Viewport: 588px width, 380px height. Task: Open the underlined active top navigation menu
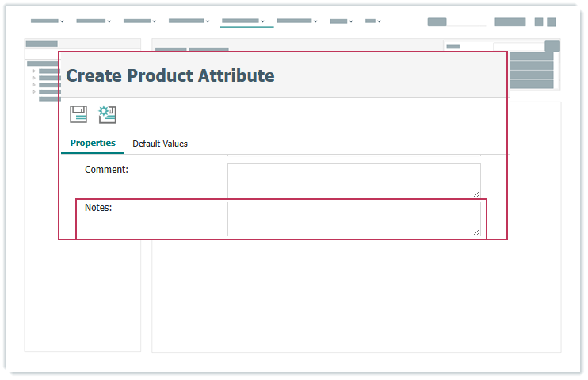coord(244,21)
